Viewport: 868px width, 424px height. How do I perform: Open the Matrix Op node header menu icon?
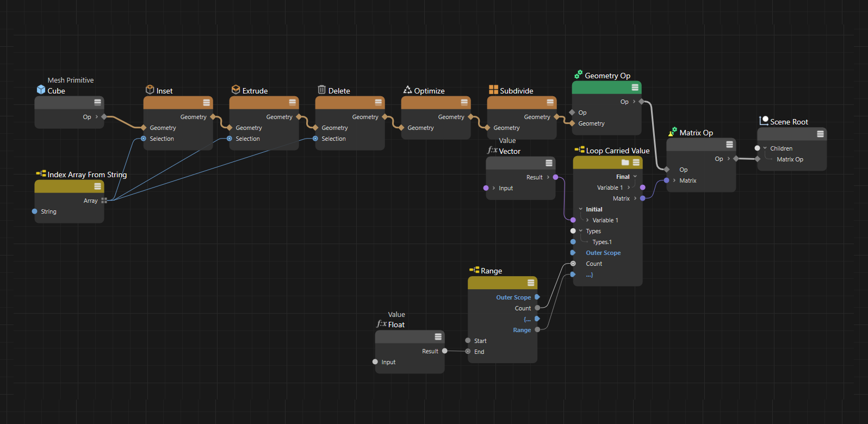(x=730, y=144)
